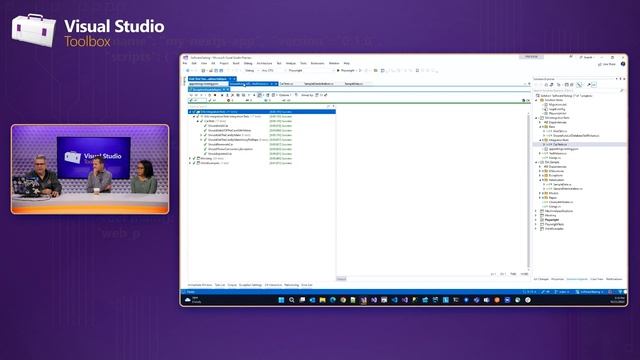Toggle the passed tests filter in Test Explorer
The width and height of the screenshot is (640, 360).
click(x=212, y=100)
